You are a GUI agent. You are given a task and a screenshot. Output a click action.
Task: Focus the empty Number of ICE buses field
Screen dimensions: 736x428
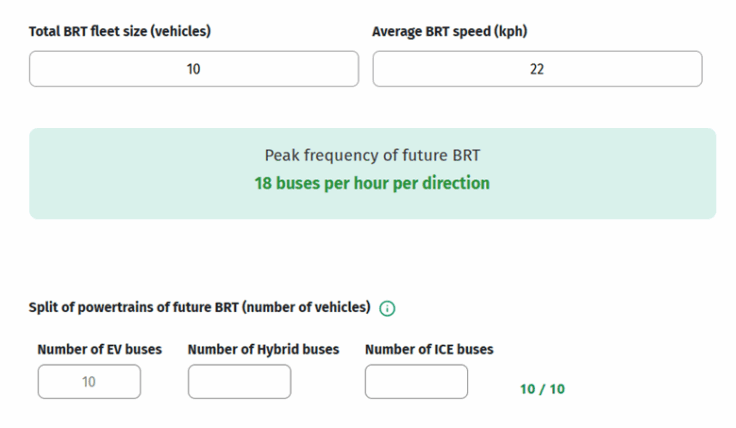pos(416,382)
